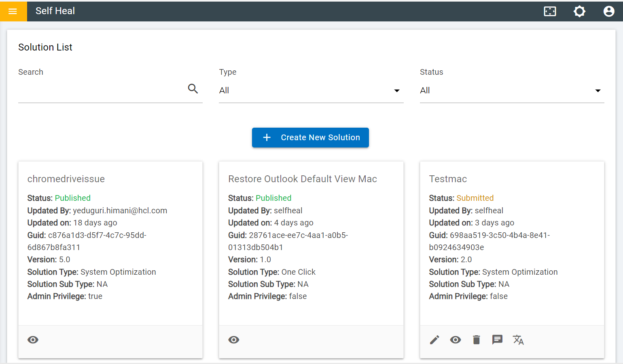Open the hamburger navigation menu
Image resolution: width=623 pixels, height=364 pixels.
pos(13,11)
